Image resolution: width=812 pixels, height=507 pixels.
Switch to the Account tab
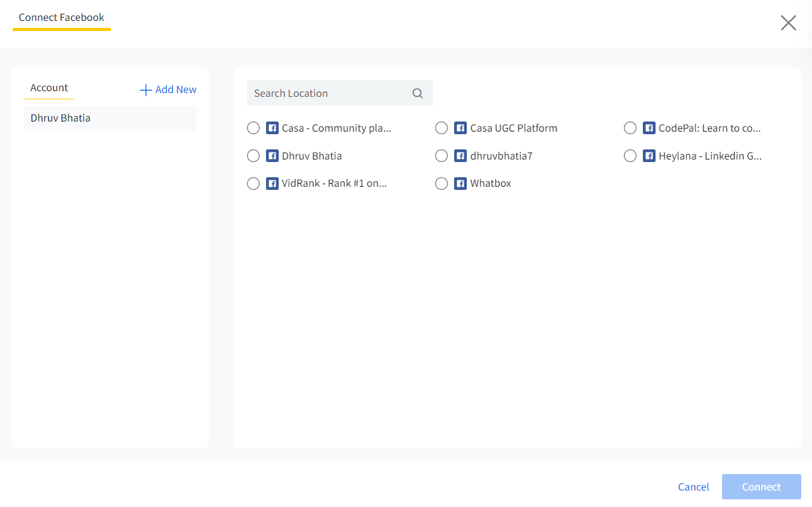click(x=49, y=88)
